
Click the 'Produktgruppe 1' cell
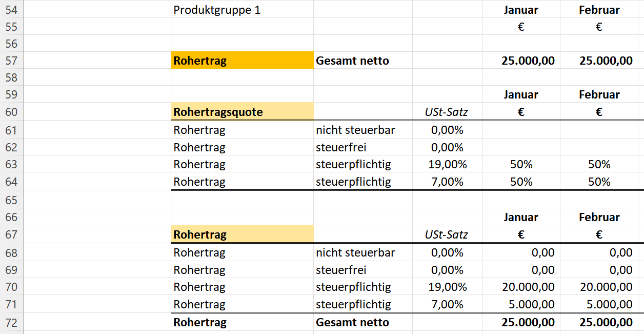tap(217, 10)
